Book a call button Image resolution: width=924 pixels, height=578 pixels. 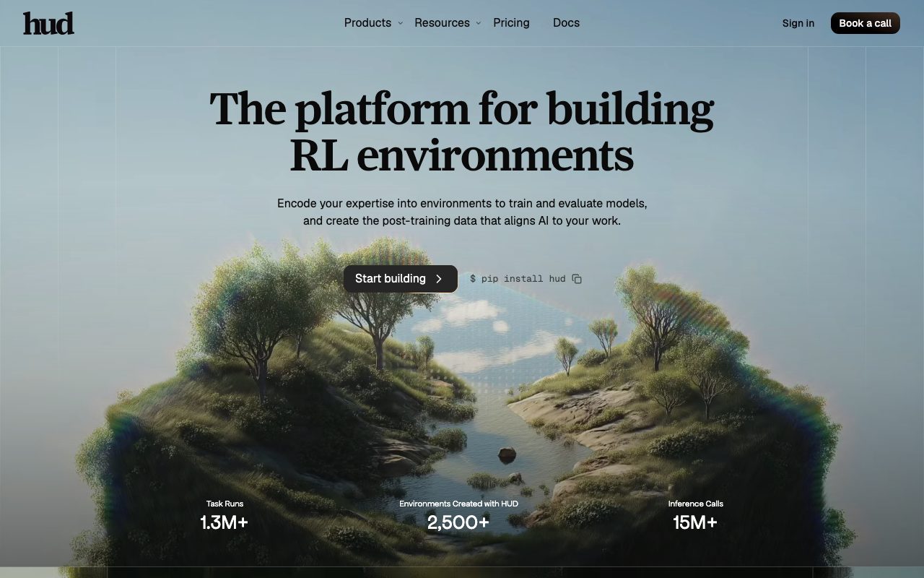pos(865,23)
